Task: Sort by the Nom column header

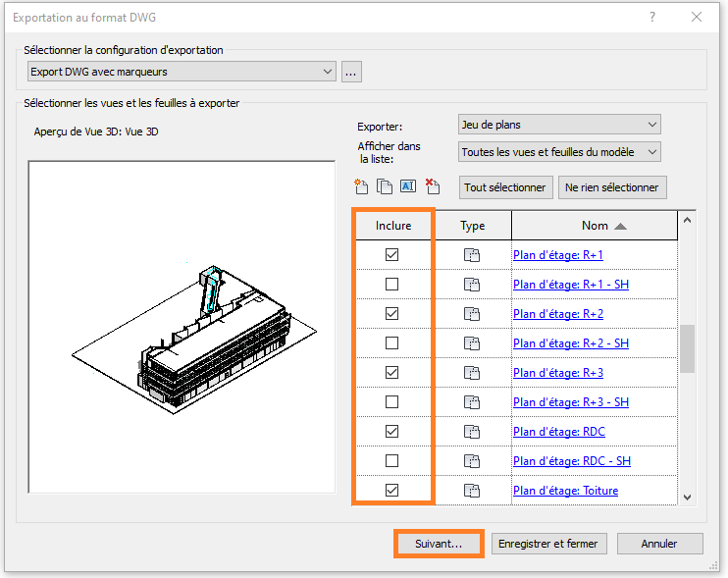Action: click(x=595, y=226)
